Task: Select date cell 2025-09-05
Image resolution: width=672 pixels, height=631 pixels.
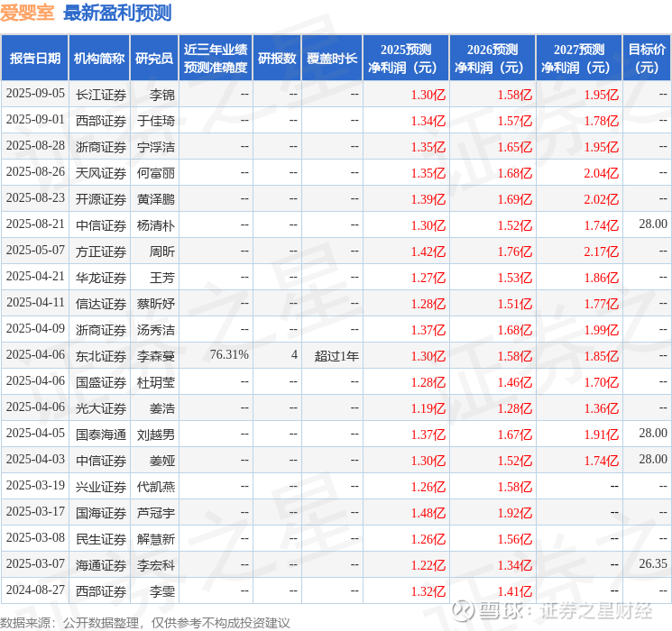Action: [x=35, y=94]
